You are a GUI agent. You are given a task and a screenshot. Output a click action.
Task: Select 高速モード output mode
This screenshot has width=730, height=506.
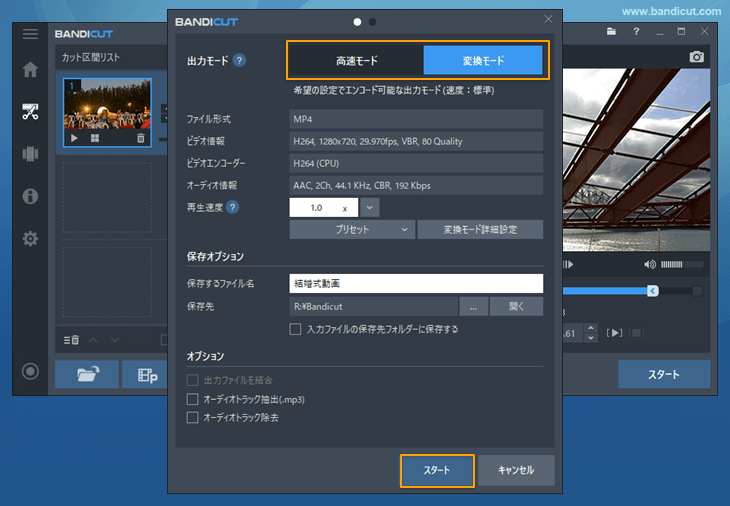point(357,61)
